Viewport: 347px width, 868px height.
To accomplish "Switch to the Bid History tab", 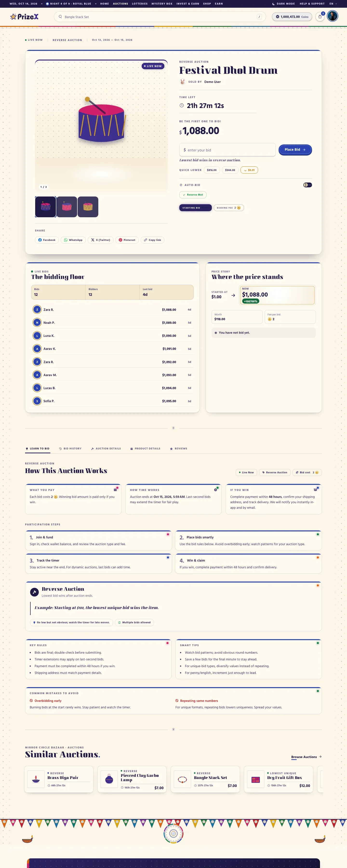I will 70,448.
